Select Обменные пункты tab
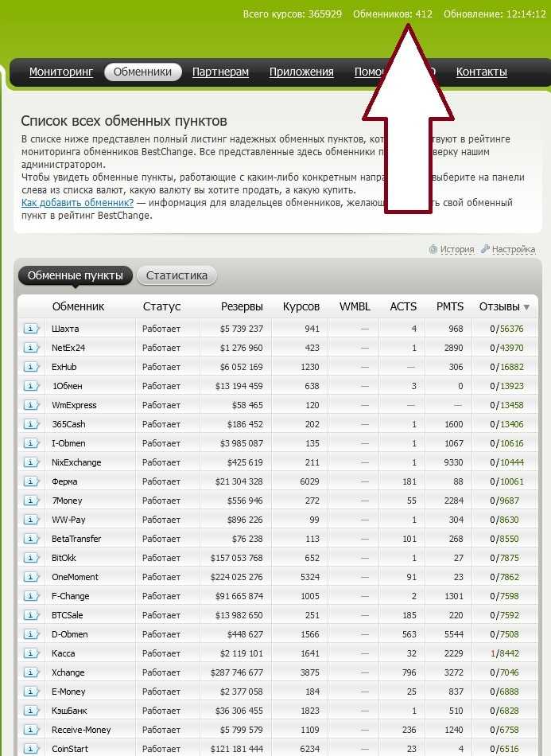 (x=75, y=275)
